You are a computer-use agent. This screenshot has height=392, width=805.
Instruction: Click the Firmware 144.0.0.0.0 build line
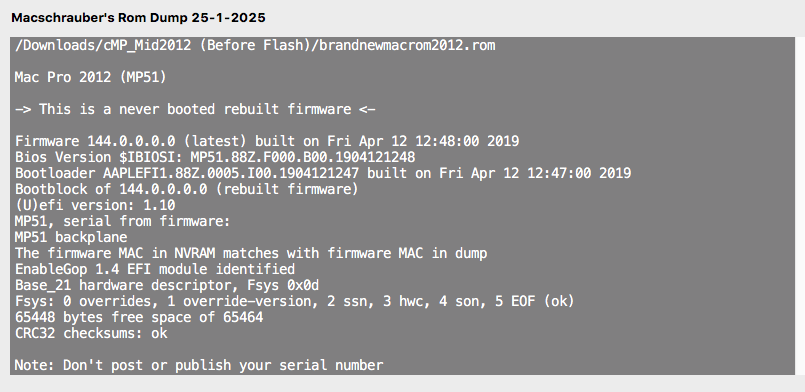tap(267, 141)
